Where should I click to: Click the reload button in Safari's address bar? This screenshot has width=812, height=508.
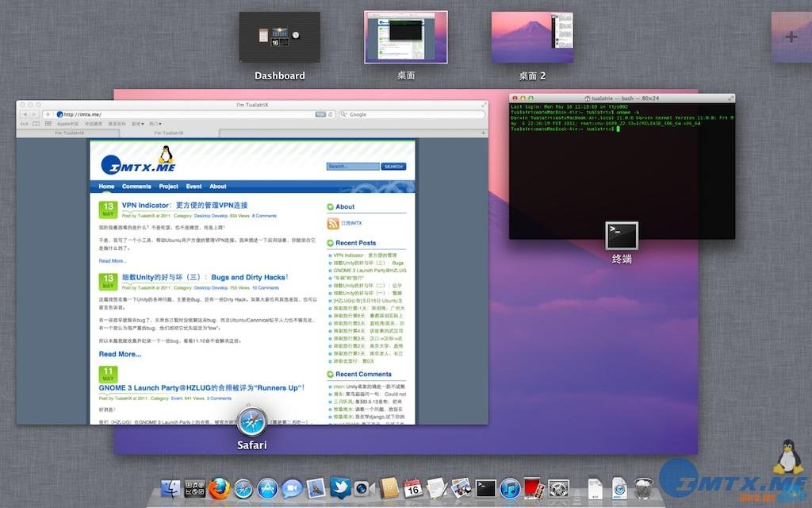click(331, 114)
